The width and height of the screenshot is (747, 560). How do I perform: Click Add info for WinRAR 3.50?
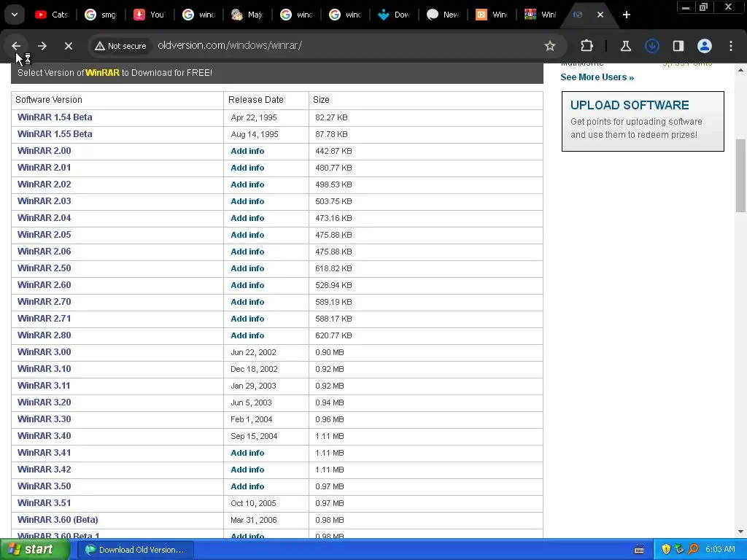click(247, 486)
